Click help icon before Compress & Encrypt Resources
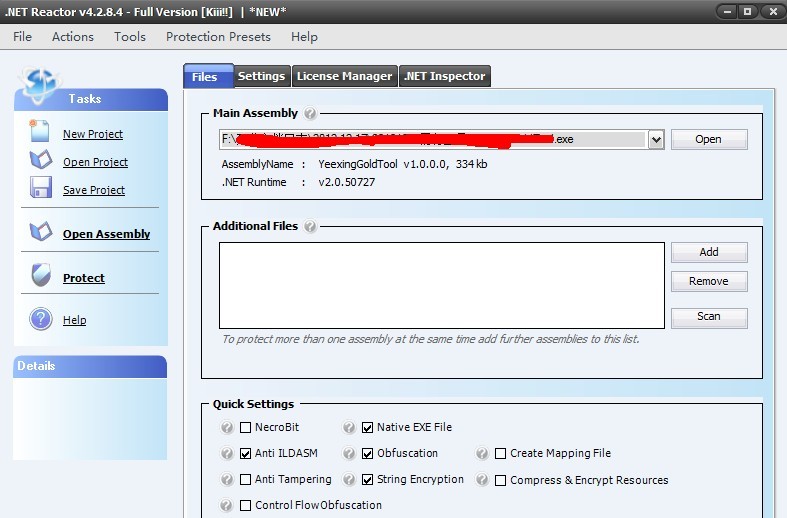 482,480
